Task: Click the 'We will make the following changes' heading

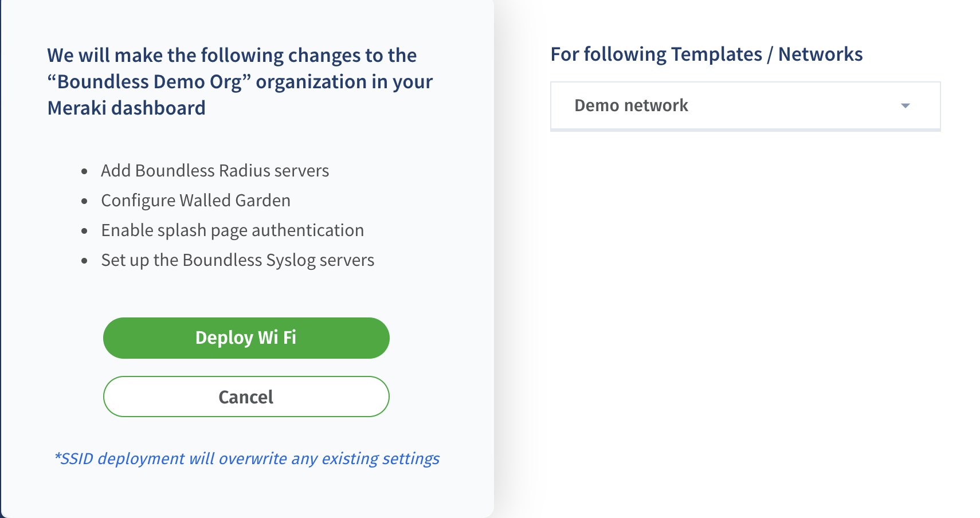Action: coord(240,81)
